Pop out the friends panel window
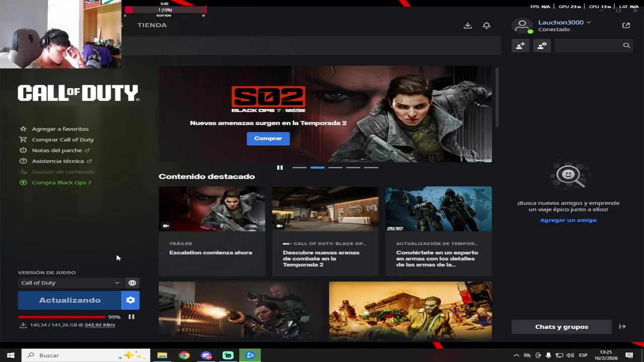Screen dimensions: 644x362 tap(626, 25)
